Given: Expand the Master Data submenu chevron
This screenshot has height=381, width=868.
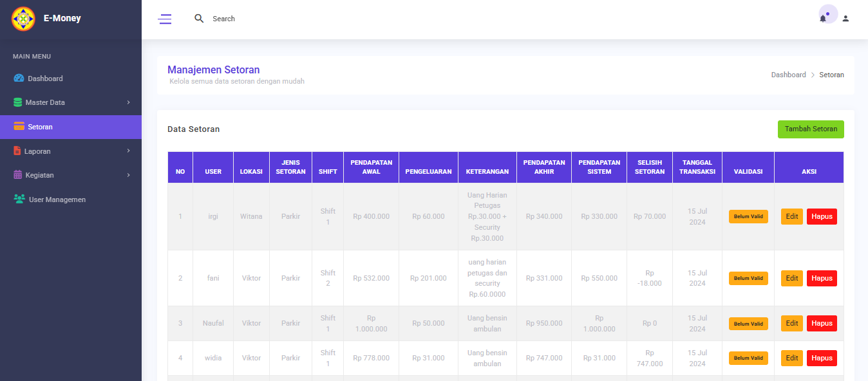Looking at the screenshot, I should 128,102.
